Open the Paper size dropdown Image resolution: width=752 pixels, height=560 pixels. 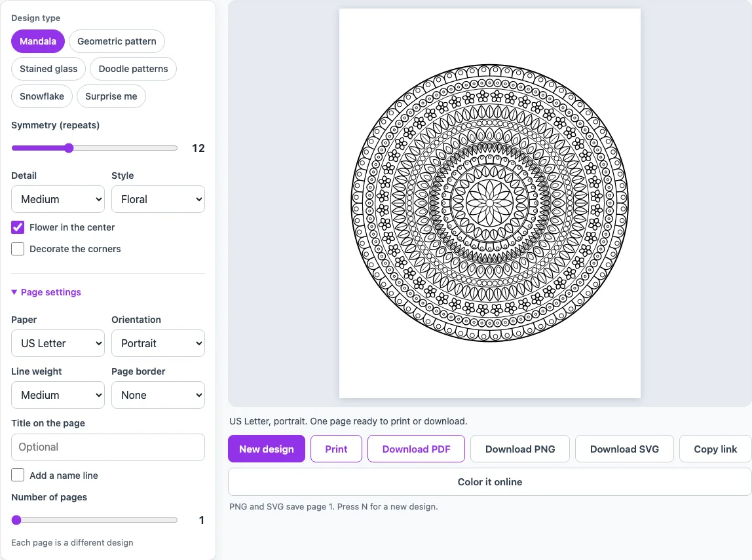point(58,343)
